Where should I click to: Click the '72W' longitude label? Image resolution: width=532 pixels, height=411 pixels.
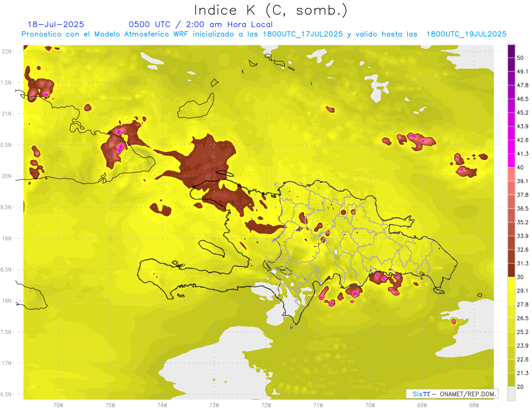click(266, 405)
